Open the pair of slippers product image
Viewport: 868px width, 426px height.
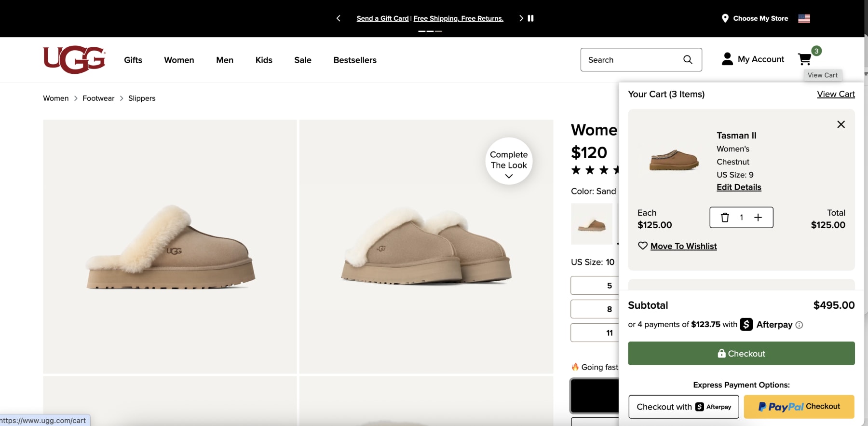[426, 247]
